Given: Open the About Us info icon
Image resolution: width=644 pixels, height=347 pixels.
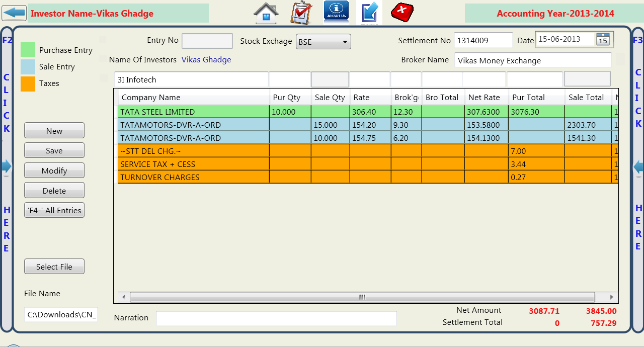Looking at the screenshot, I should click(336, 13).
